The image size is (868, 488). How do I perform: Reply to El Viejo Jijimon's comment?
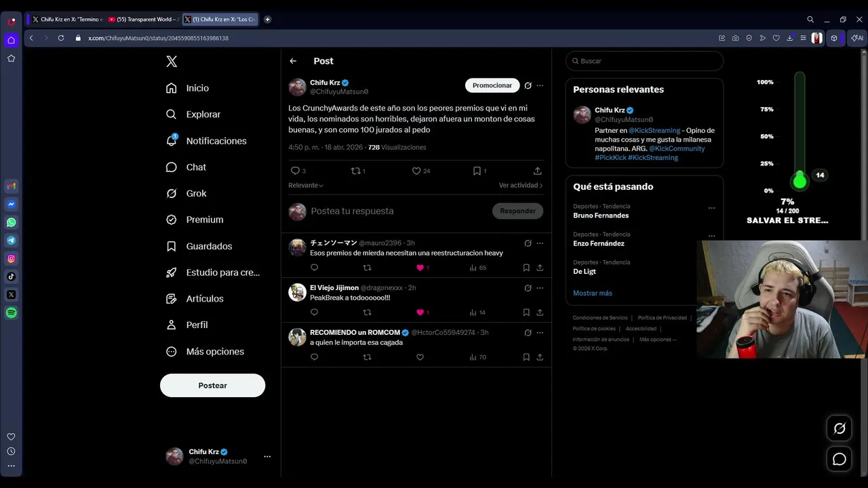pyautogui.click(x=314, y=312)
